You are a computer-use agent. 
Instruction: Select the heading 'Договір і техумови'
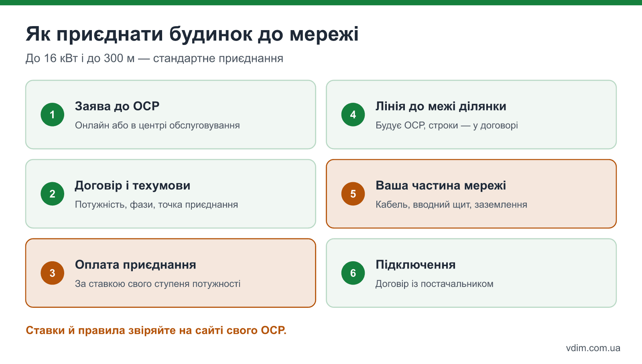pos(132,185)
